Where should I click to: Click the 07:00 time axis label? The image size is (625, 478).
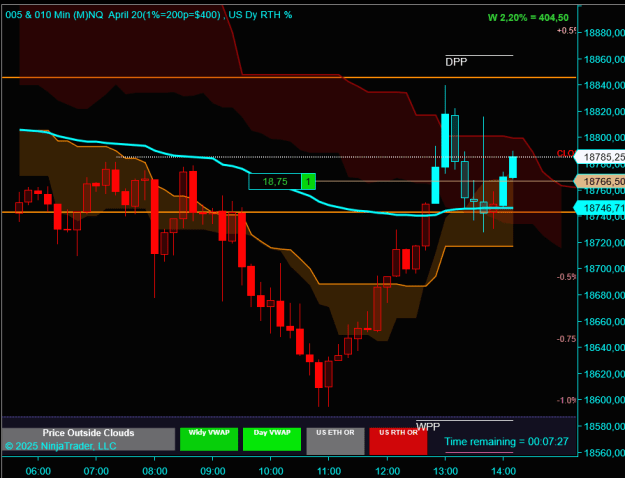click(x=96, y=471)
